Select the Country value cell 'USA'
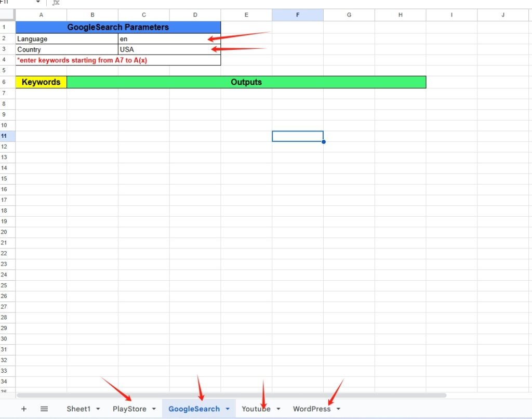 (x=170, y=49)
